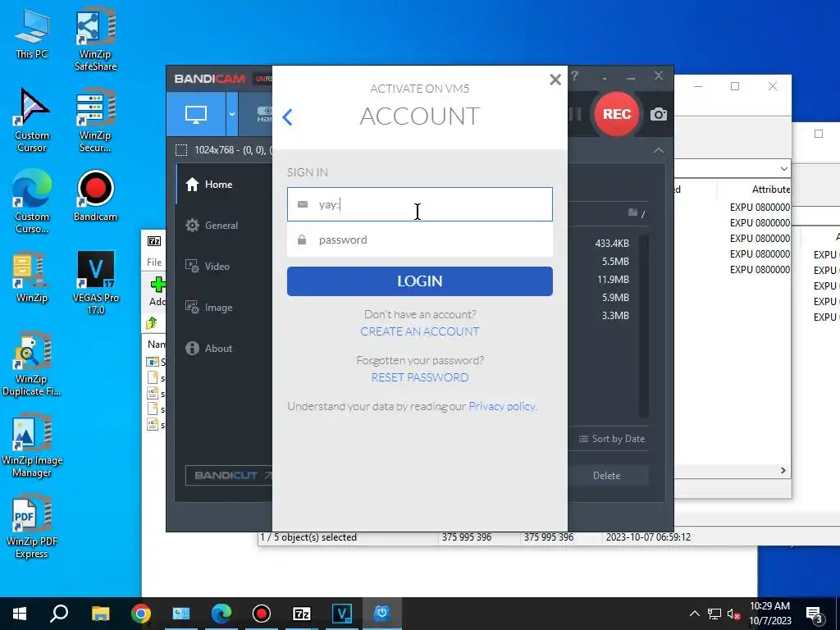Viewport: 840px width, 630px height.
Task: Open the About tab in Bandicam
Action: (209, 348)
